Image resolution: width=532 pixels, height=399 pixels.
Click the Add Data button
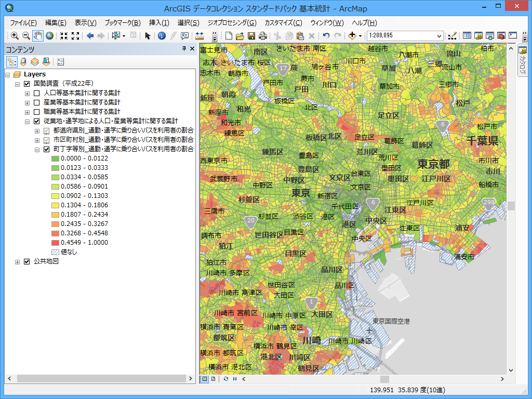(353, 36)
